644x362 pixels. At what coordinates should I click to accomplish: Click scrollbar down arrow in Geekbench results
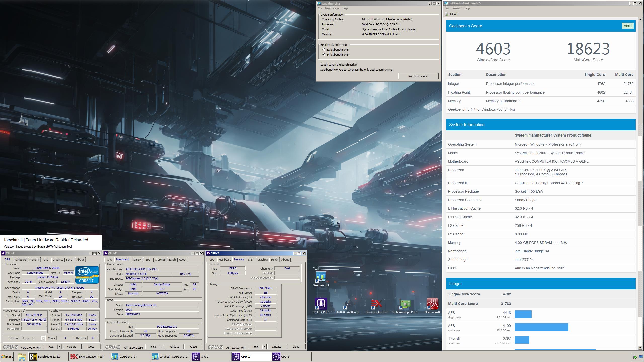[x=640, y=348]
